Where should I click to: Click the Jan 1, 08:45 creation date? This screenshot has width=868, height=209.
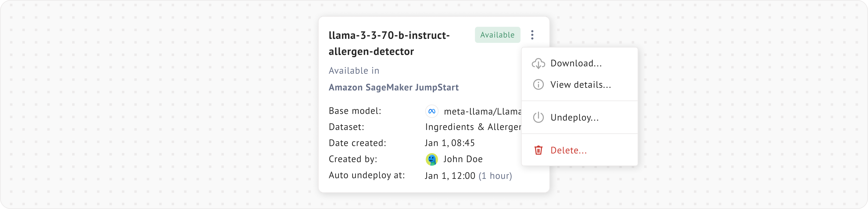click(x=449, y=143)
